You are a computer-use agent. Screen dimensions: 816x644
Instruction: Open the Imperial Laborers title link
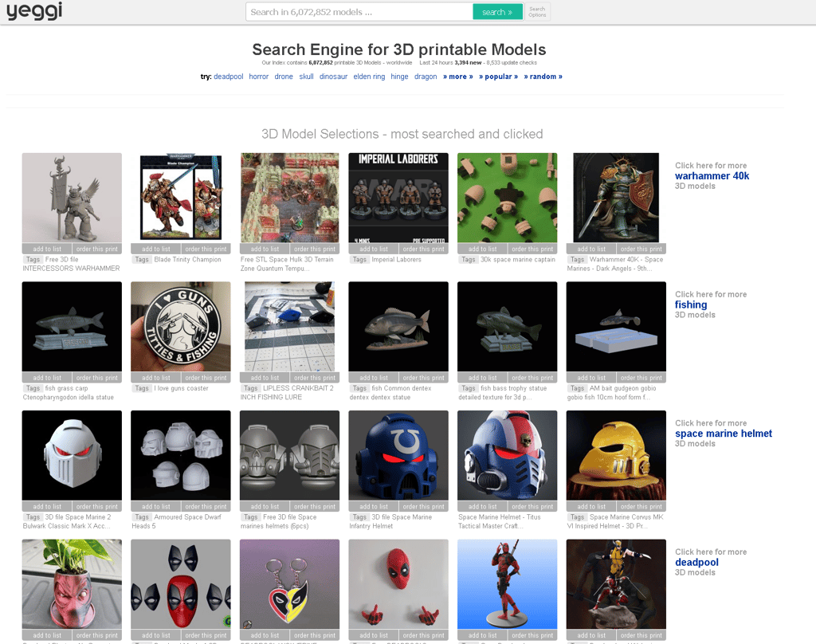pyautogui.click(x=397, y=259)
